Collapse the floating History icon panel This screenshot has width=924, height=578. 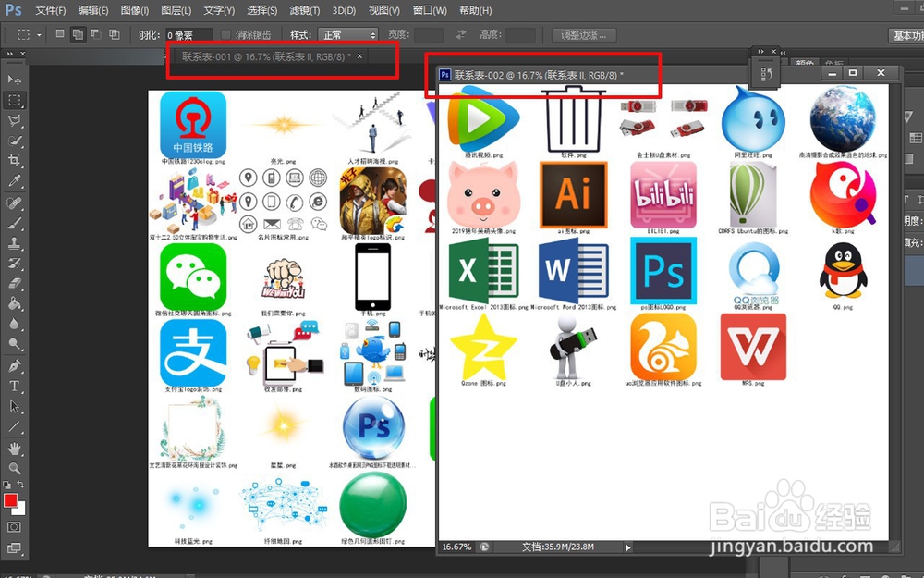pos(760,52)
